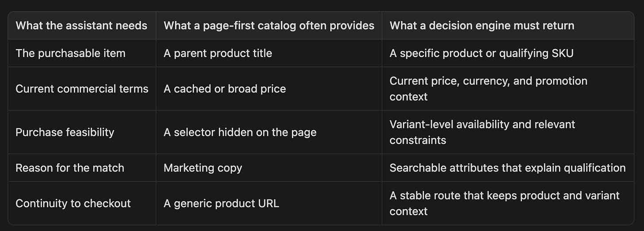644x231 pixels.
Task: Select the 'The purchasable item' cell
Action: (x=82, y=53)
